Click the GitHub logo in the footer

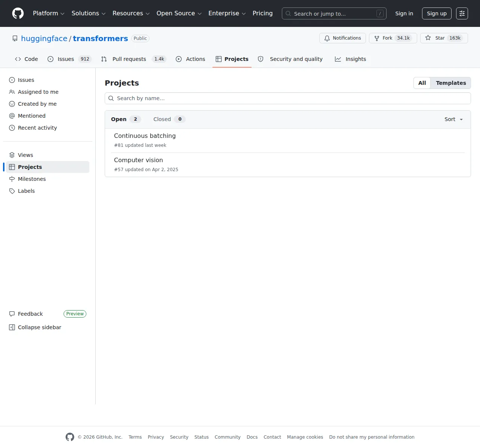pos(70,437)
